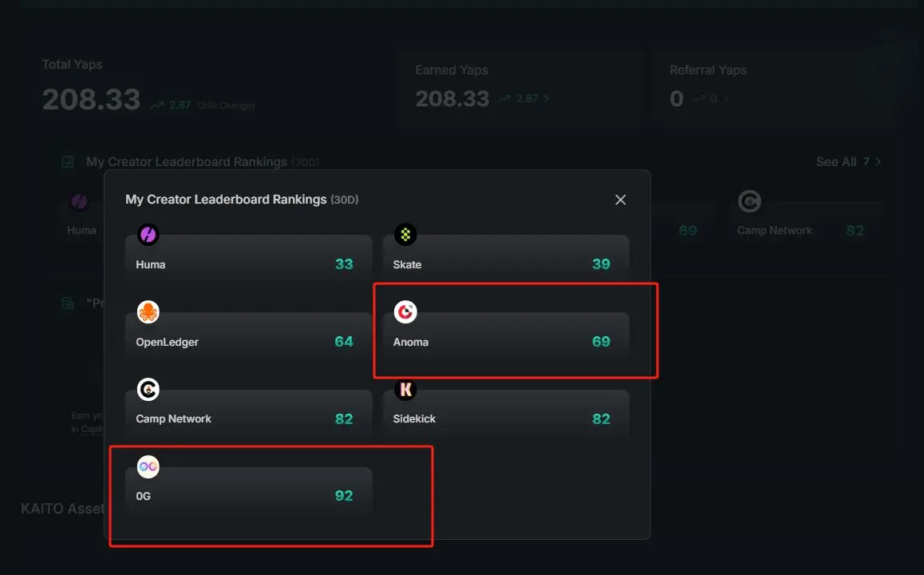
Task: Click Sidekick rank value 82
Action: pyautogui.click(x=601, y=418)
